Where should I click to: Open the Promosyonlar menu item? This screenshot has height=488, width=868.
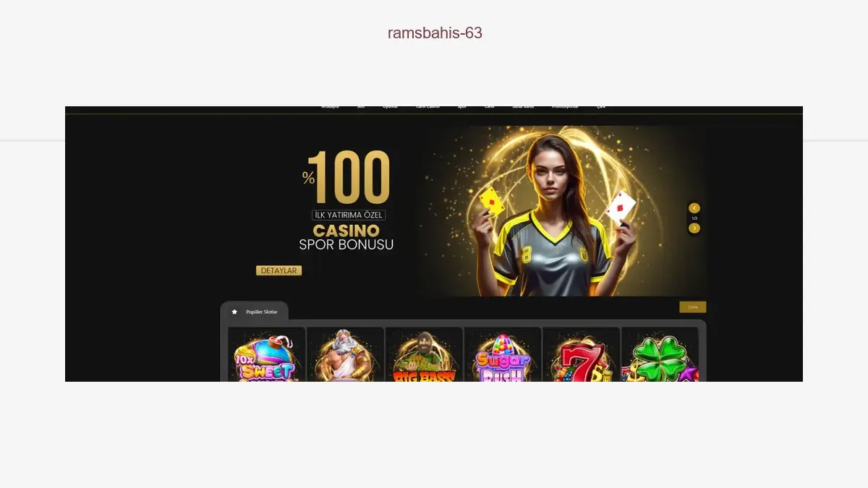click(x=565, y=107)
